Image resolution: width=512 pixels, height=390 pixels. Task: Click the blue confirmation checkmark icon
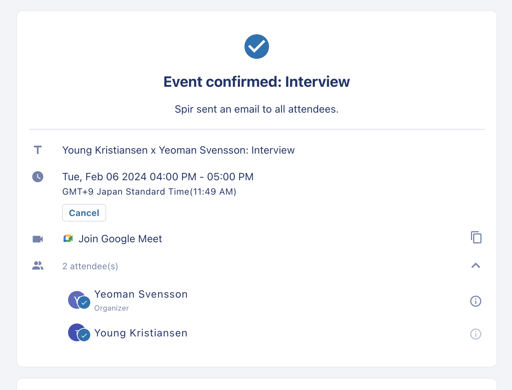[x=256, y=47]
